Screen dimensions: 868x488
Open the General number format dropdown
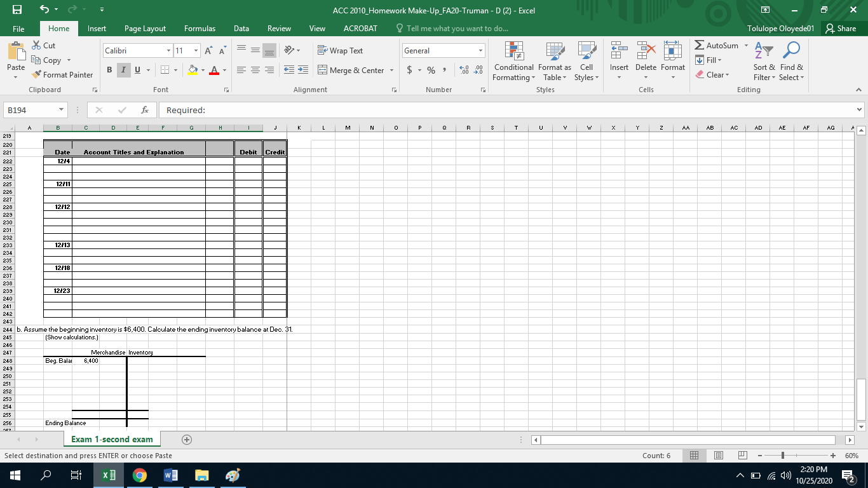pyautogui.click(x=481, y=51)
